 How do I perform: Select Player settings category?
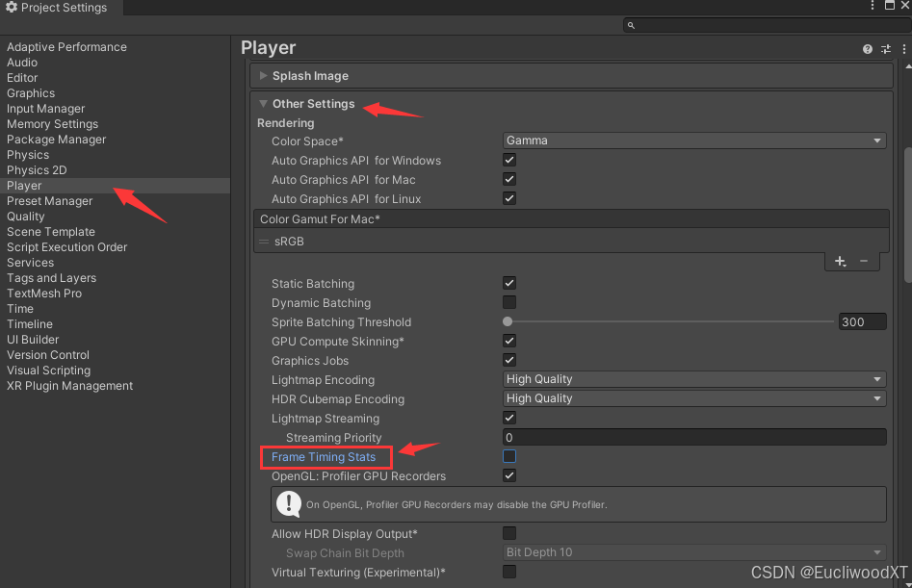(115, 186)
